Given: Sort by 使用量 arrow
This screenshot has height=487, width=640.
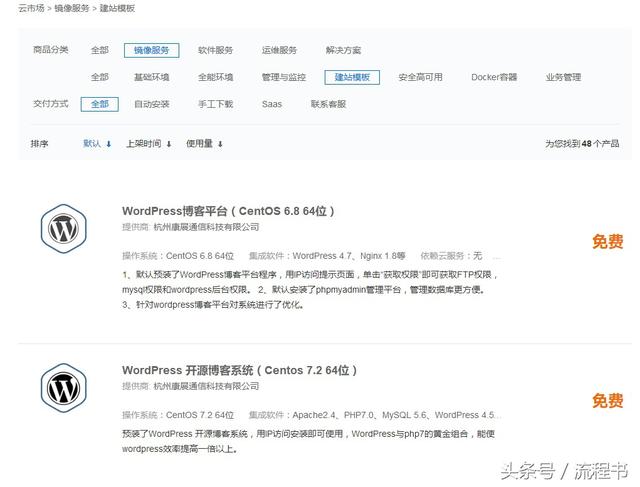Looking at the screenshot, I should pos(220,144).
